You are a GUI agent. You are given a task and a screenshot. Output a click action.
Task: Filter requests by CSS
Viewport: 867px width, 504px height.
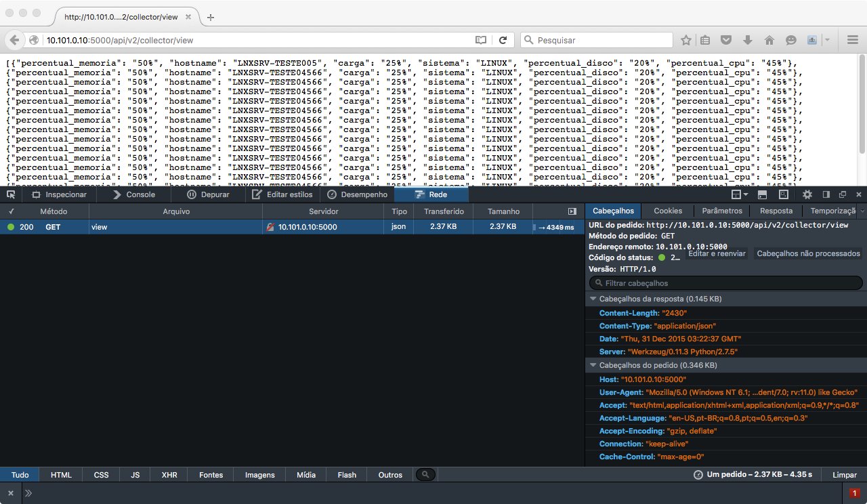pyautogui.click(x=101, y=475)
